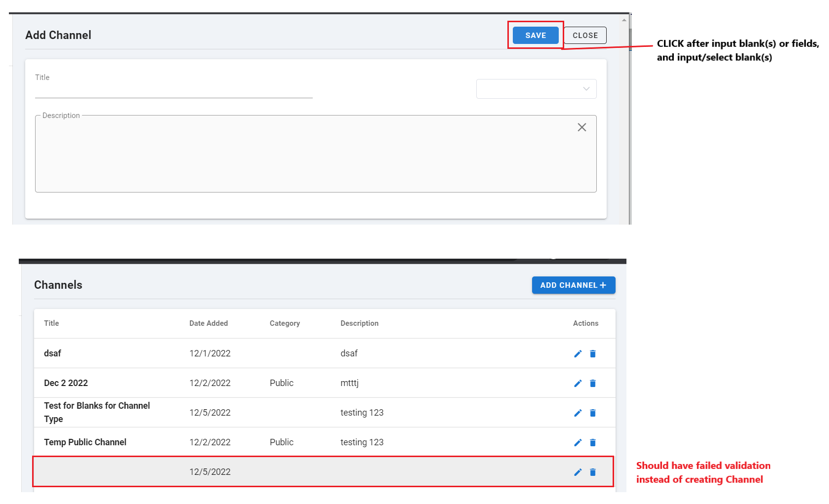Image resolution: width=829 pixels, height=504 pixels.
Task: Delete the Test for Blanks channel row
Action: 593,413
